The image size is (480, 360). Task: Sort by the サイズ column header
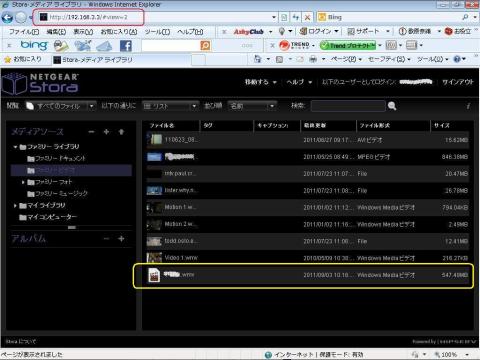coord(450,125)
